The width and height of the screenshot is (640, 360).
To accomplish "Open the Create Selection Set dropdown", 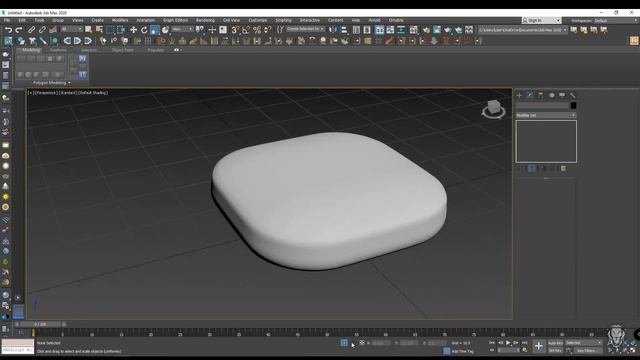I will [305, 29].
